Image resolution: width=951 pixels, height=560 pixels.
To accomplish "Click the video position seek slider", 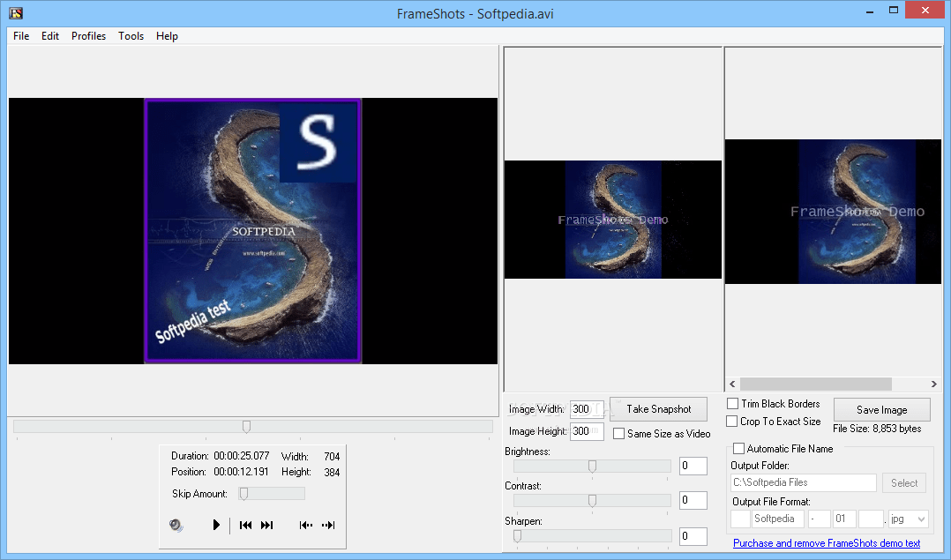I will click(x=253, y=427).
